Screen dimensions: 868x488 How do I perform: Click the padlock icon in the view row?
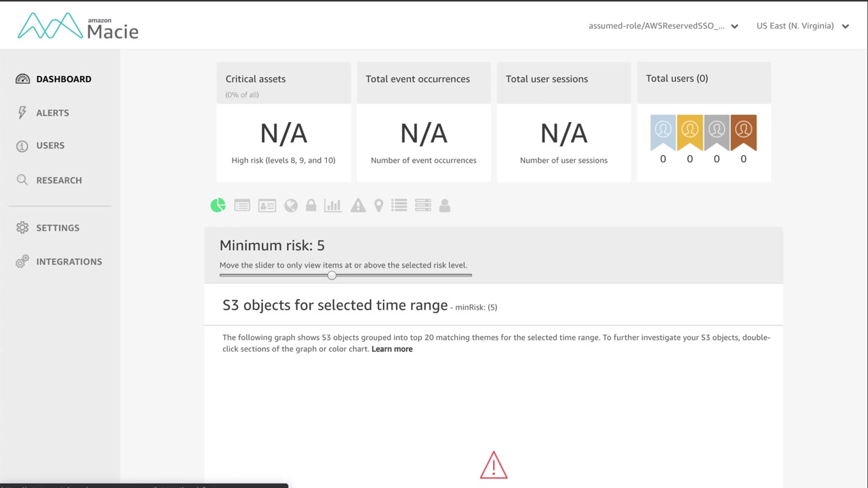click(311, 205)
